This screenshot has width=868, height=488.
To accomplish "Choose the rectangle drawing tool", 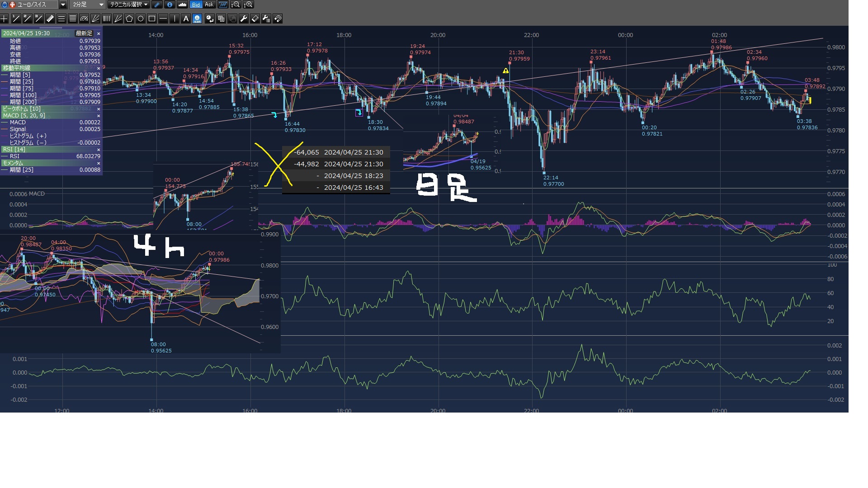I will pyautogui.click(x=152, y=19).
